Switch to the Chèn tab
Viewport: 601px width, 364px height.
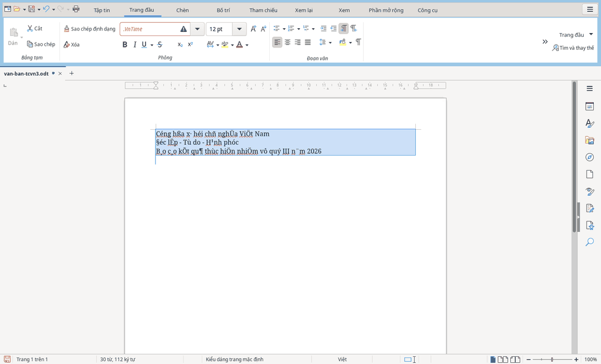coord(183,10)
